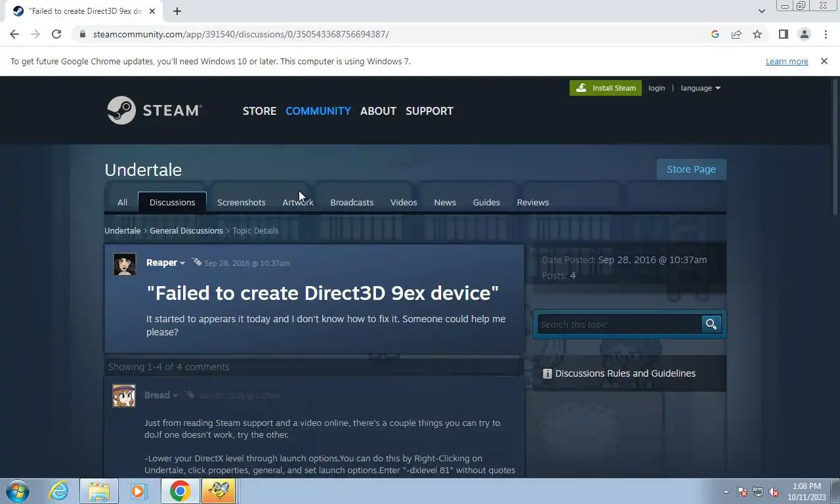Click the Install Steam button
Screen dimensions: 840x504
[606, 88]
